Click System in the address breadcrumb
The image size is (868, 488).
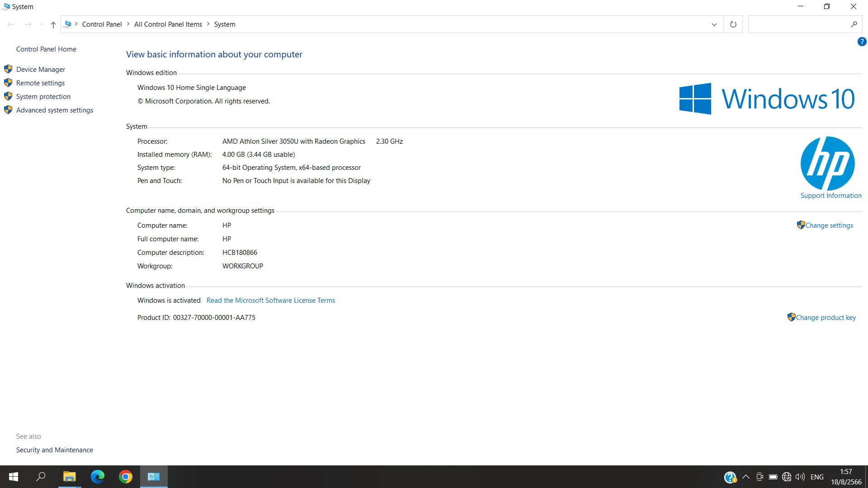225,24
